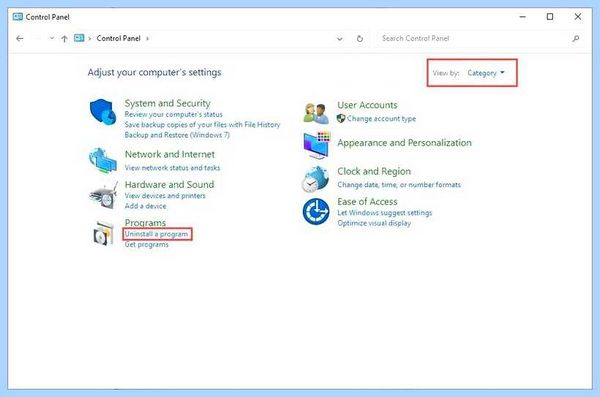The width and height of the screenshot is (600, 397).
Task: Open Network and Internet category link
Action: tap(170, 154)
